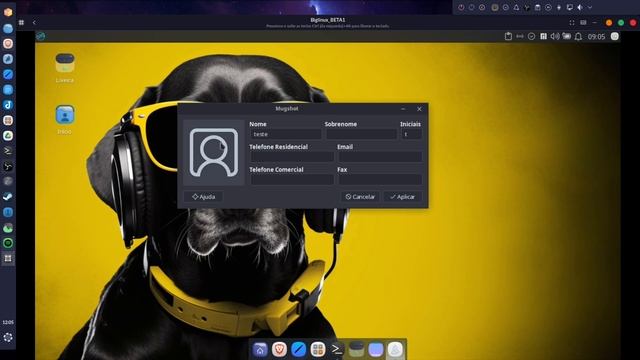Open the blue slash app in bottom dock
Viewport: 640px width, 360px height.
[x=298, y=350]
